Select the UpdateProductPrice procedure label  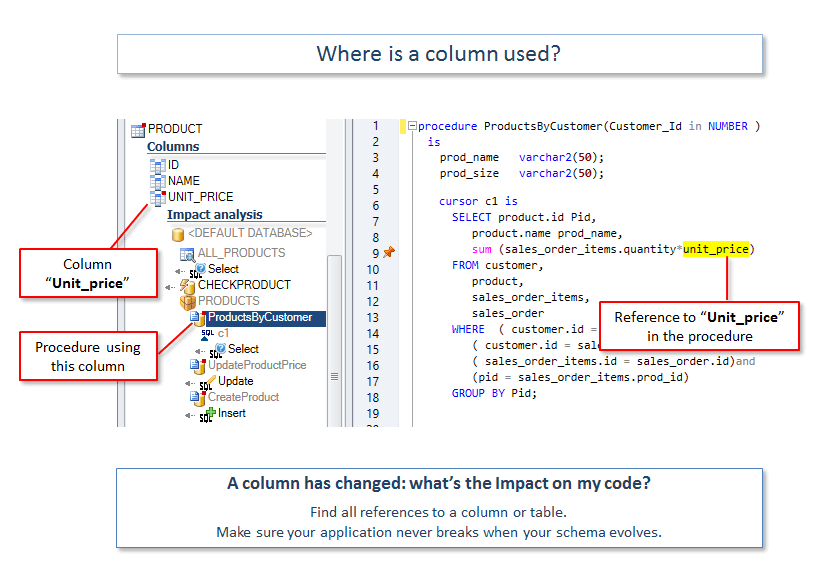[x=257, y=365]
